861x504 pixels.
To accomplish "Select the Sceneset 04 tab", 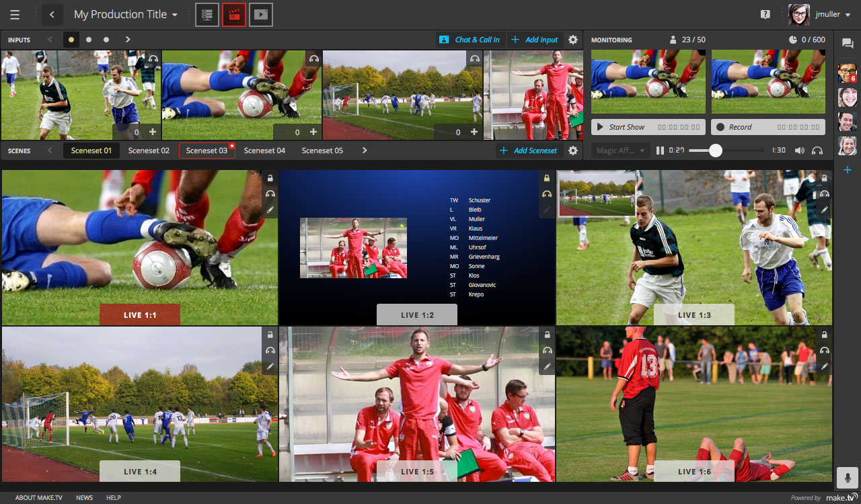I will click(264, 151).
